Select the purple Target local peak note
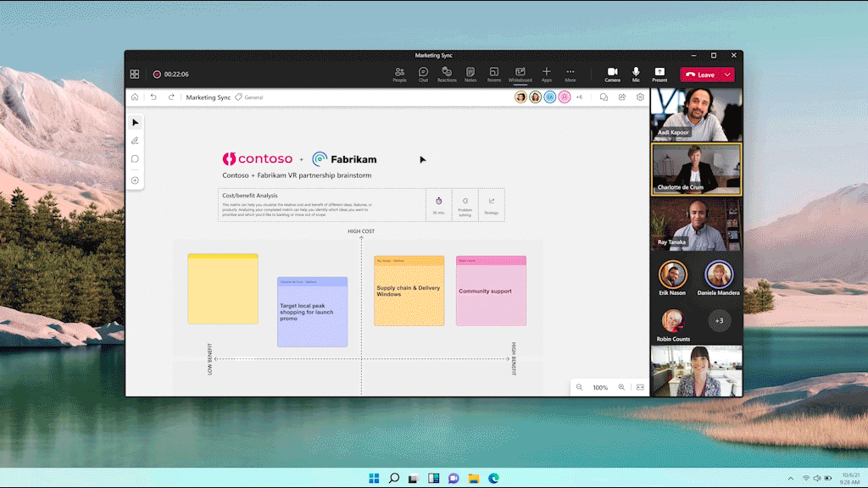 312,312
